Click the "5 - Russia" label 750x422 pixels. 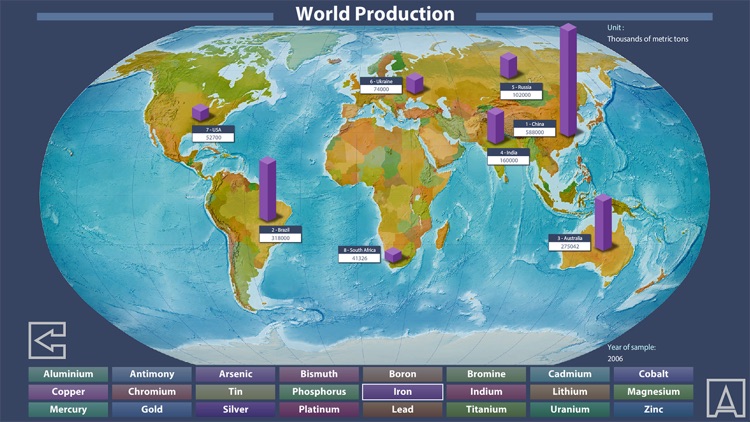tap(521, 87)
